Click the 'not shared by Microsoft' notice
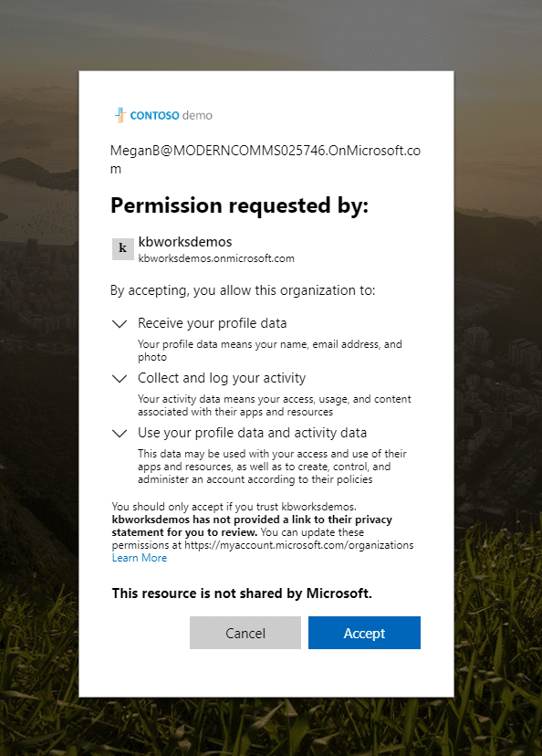The width and height of the screenshot is (542, 756). 242,593
